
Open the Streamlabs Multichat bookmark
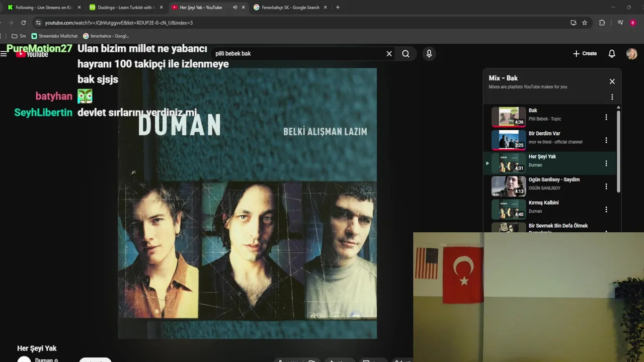54,36
